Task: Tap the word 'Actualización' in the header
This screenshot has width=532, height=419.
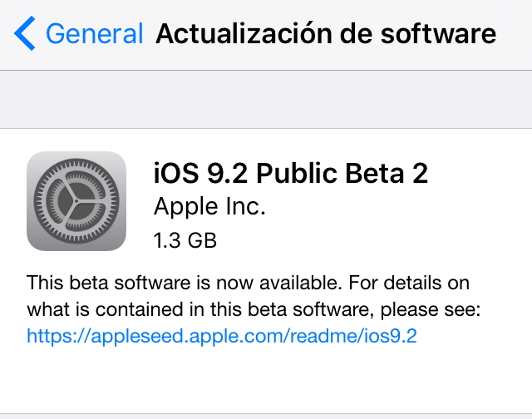Action: coord(244,33)
